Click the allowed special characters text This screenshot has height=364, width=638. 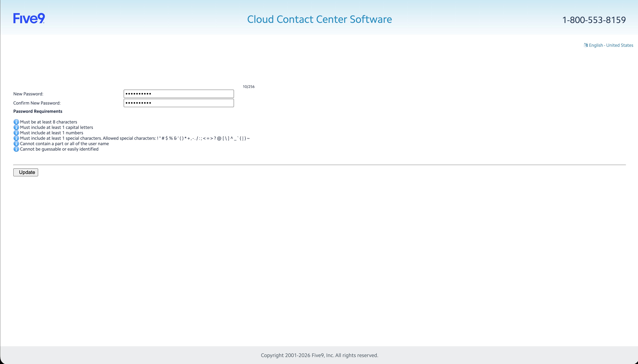176,138
